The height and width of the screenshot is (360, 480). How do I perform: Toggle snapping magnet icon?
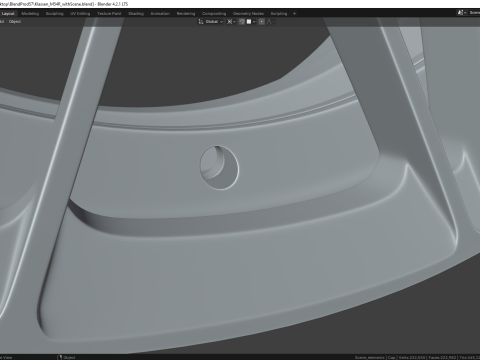coord(242,22)
